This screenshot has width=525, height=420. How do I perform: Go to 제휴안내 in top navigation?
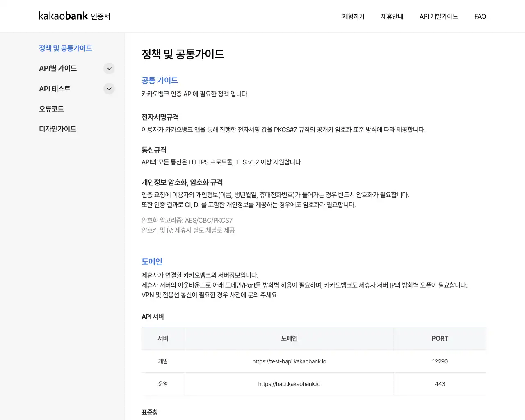[392, 16]
